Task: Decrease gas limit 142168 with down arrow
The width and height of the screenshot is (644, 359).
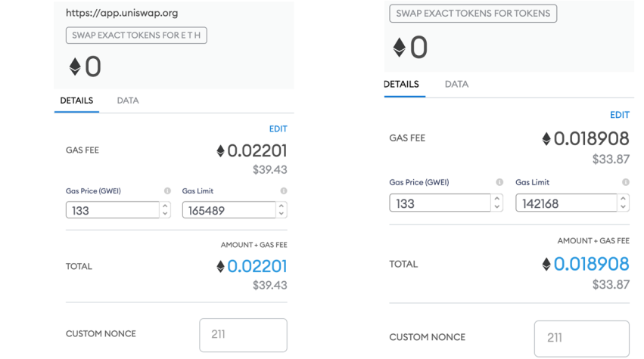Action: (x=623, y=207)
